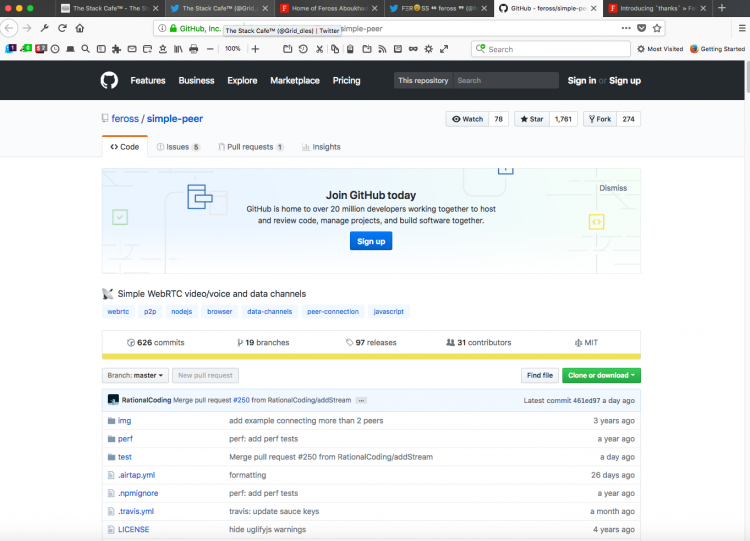This screenshot has height=541, width=750.
Task: Expand the 'Branch: master' dropdown
Action: pyautogui.click(x=135, y=375)
